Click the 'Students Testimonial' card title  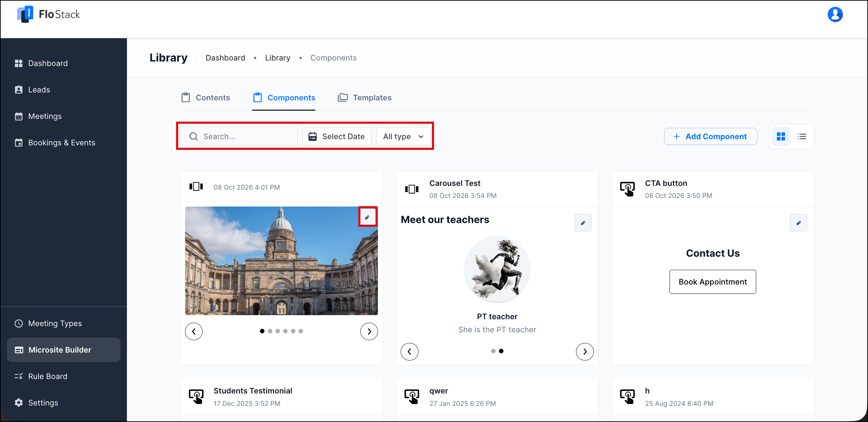point(253,391)
